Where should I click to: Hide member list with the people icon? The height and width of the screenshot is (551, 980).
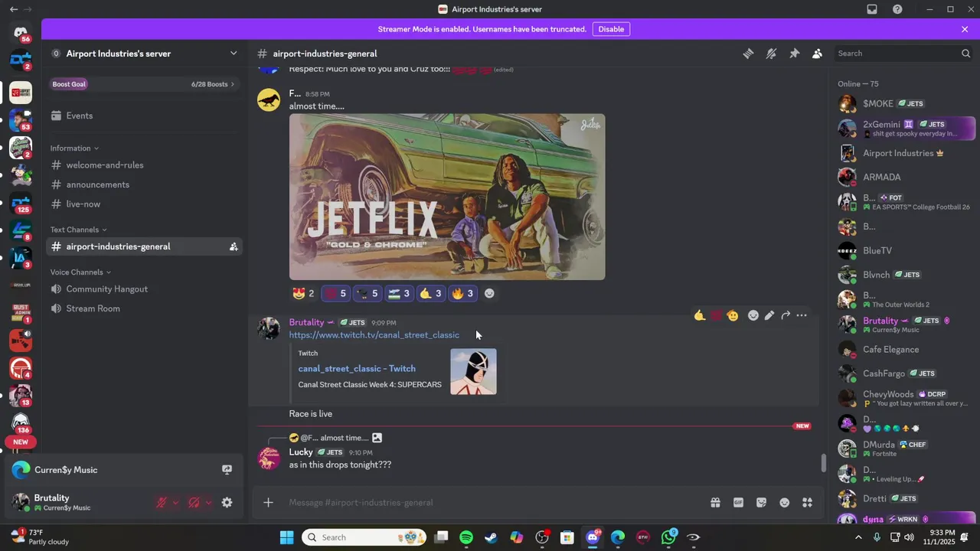[817, 54]
